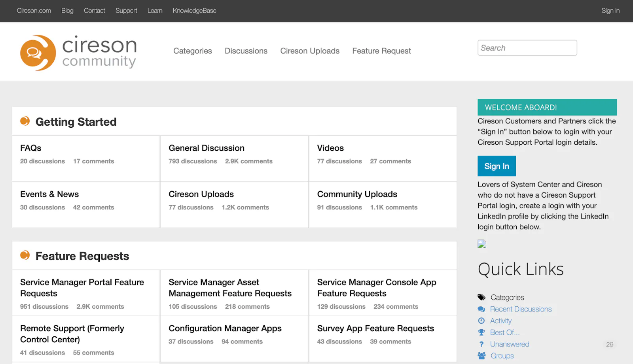Open the General Discussion category
Image resolution: width=633 pixels, height=364 pixels.
click(207, 148)
